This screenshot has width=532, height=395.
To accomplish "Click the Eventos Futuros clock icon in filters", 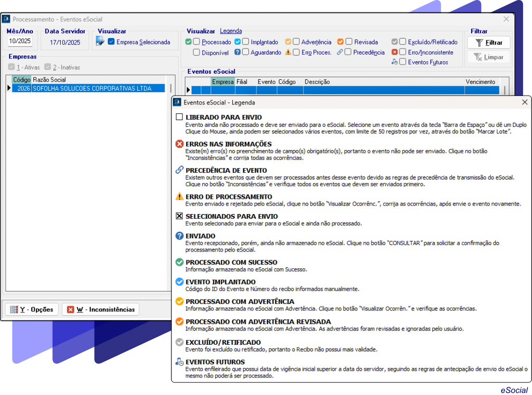I will point(395,62).
